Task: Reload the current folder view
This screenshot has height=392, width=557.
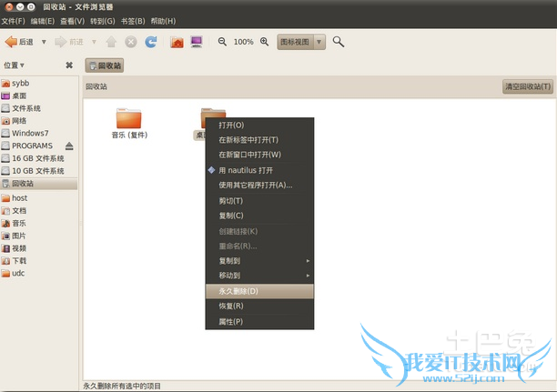Action: pos(151,42)
